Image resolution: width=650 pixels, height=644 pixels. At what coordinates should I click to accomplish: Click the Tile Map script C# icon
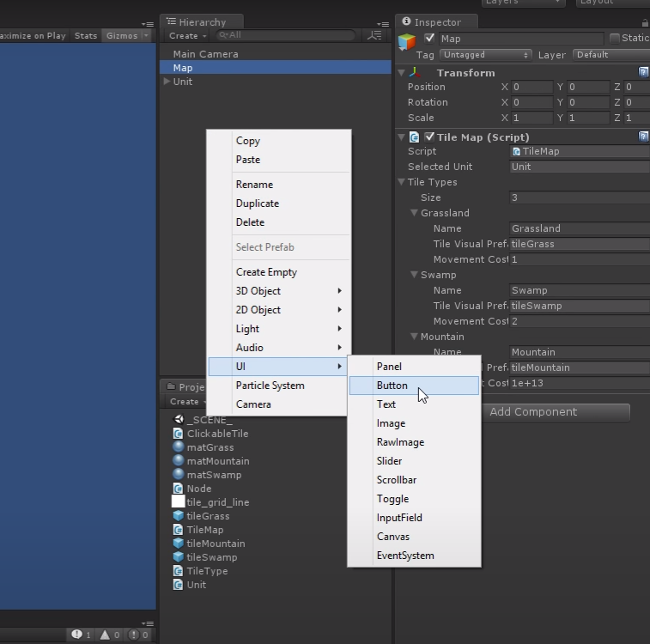point(414,137)
